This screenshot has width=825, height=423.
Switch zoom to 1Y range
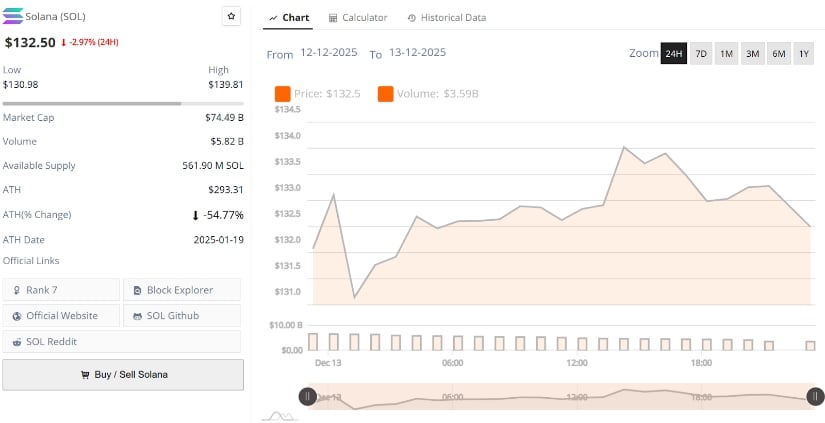pyautogui.click(x=804, y=54)
